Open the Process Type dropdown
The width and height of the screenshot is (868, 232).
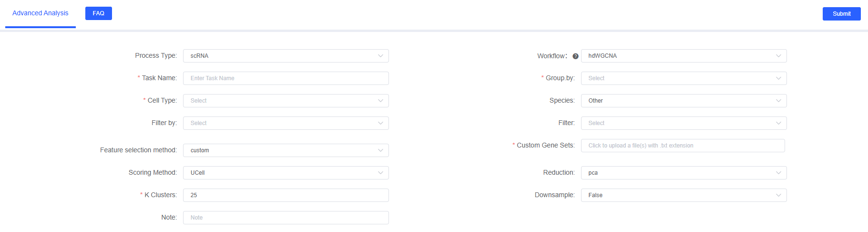tap(285, 56)
